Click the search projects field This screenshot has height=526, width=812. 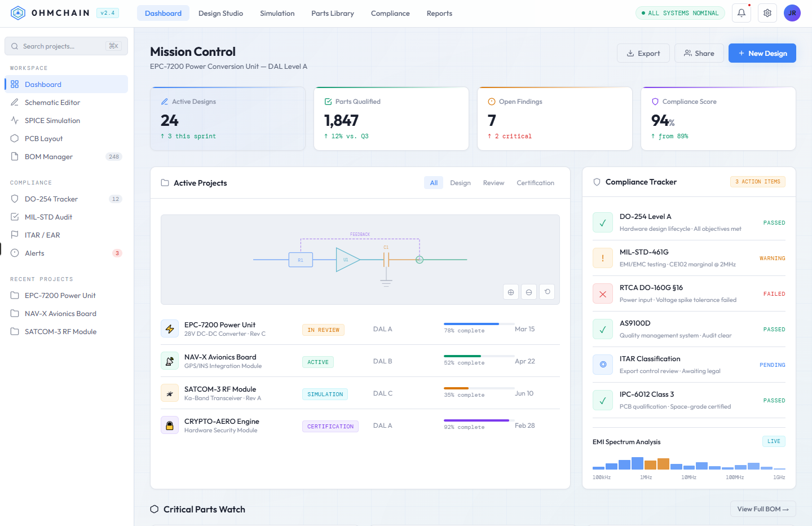tap(66, 46)
